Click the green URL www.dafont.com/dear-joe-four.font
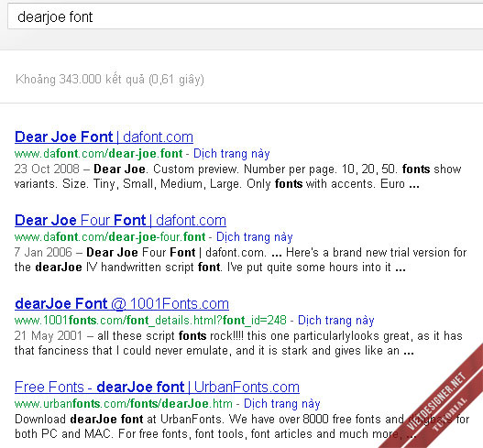483x448 pixels. pyautogui.click(x=110, y=236)
